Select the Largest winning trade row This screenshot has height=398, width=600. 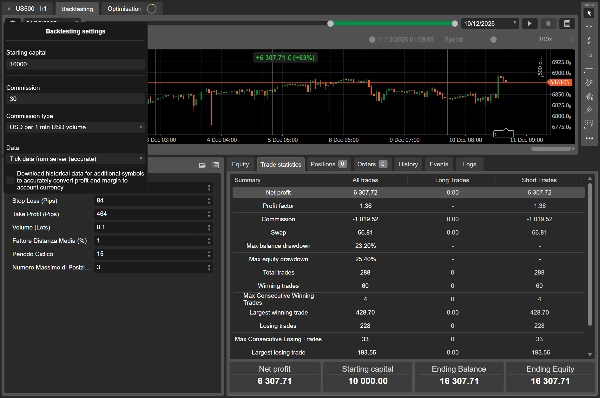coord(409,313)
